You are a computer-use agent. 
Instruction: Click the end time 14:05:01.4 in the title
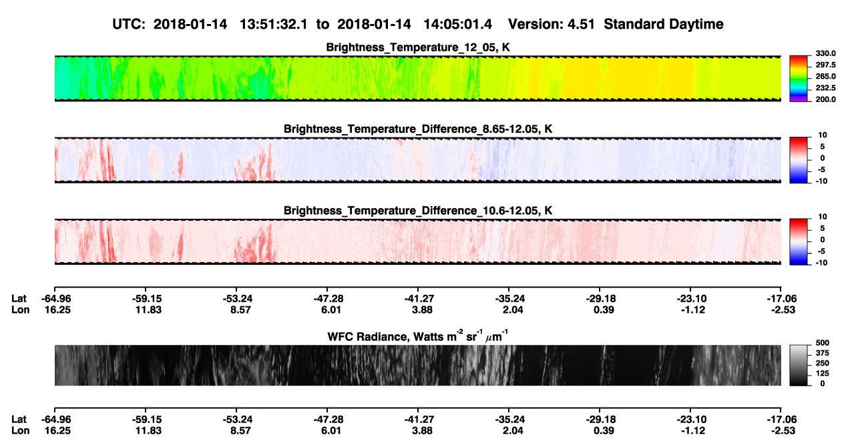pos(458,25)
